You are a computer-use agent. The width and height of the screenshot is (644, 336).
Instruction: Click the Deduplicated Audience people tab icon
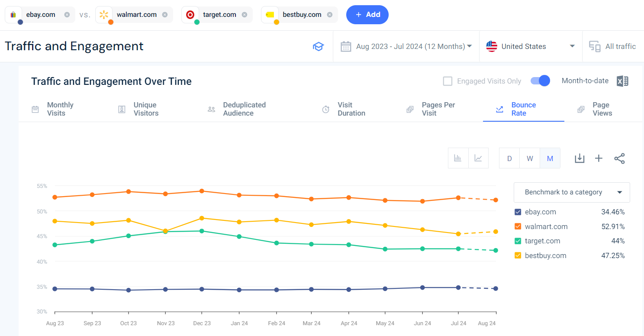pos(211,110)
